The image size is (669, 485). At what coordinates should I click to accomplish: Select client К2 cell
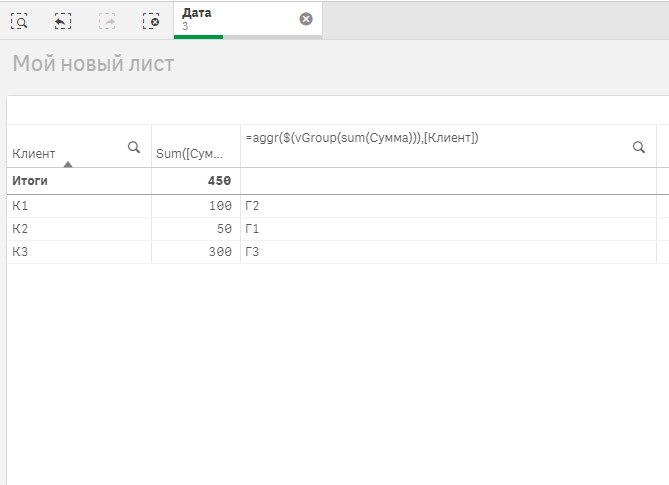(79, 229)
